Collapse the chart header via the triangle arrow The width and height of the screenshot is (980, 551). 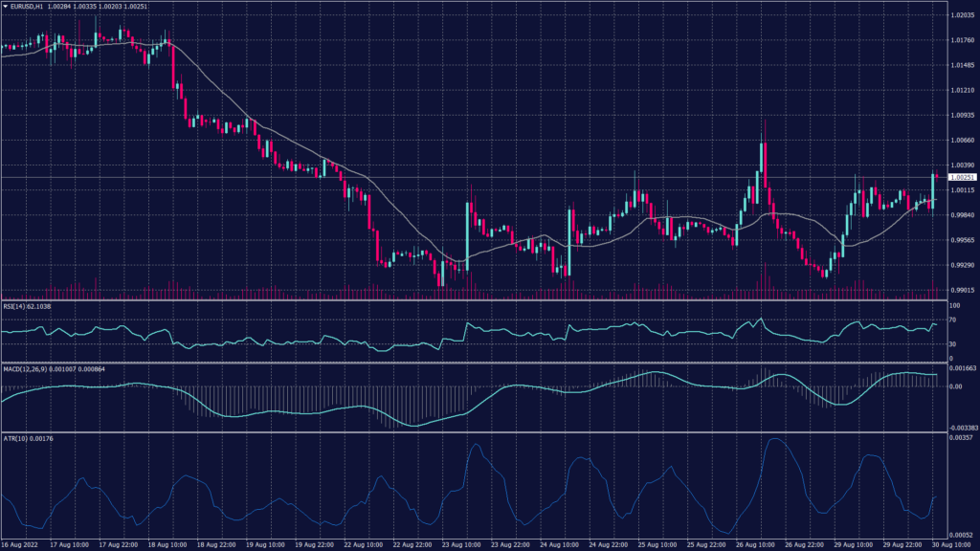5,8
